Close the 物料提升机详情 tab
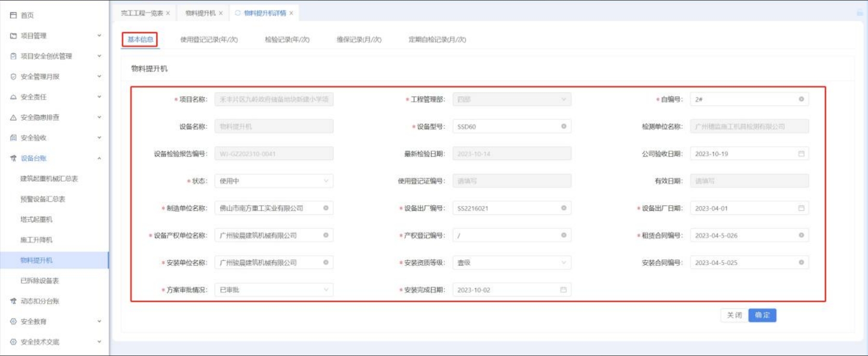The image size is (868, 356). coord(291,13)
